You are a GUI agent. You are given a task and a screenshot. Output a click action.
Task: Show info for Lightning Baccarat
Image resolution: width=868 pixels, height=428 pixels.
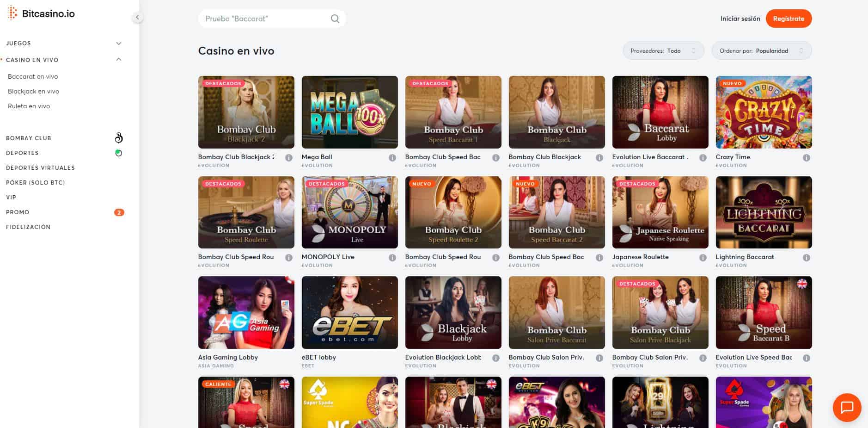tap(807, 258)
